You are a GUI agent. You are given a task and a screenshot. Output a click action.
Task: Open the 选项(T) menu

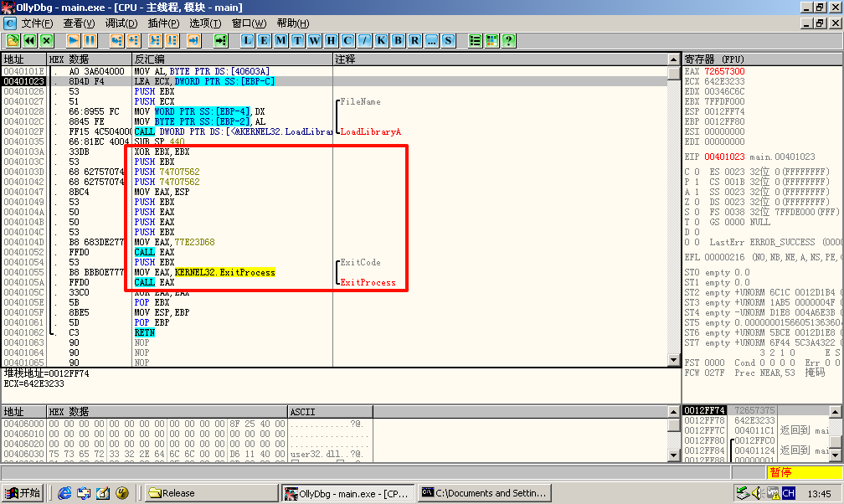click(205, 23)
